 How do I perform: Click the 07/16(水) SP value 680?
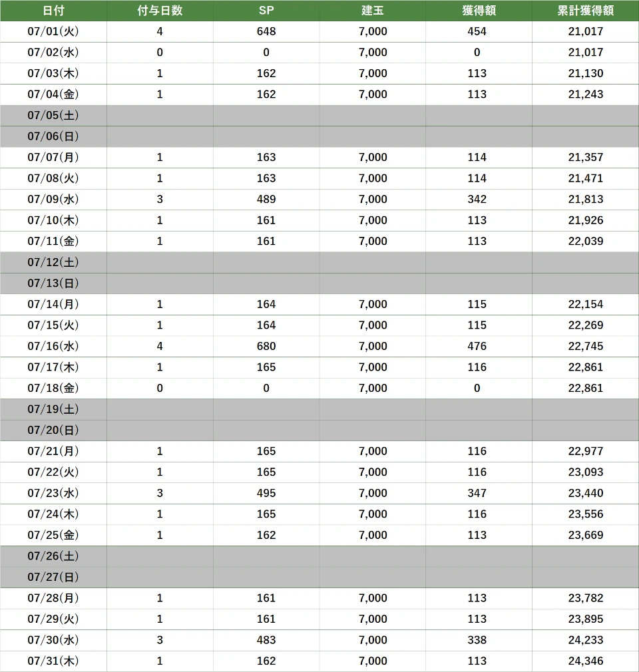tap(266, 346)
